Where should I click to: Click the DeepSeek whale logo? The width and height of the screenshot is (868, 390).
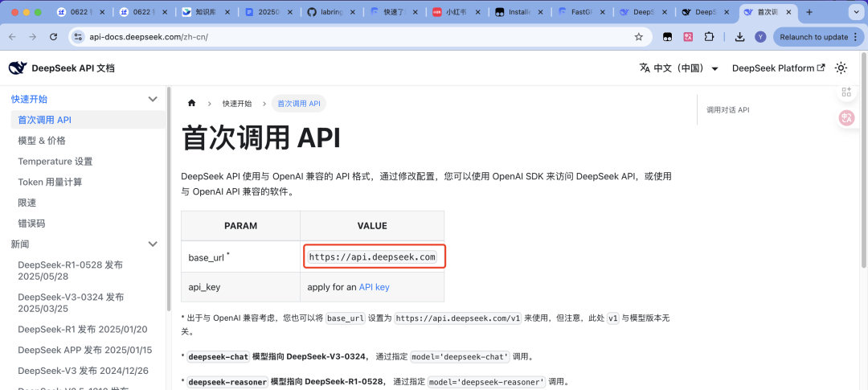[16, 68]
